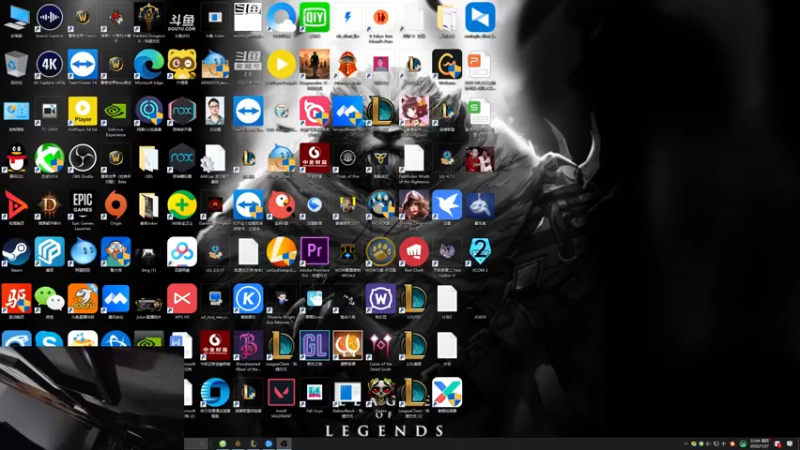
Task: Launch the Epic Games Launcher
Action: point(83,205)
